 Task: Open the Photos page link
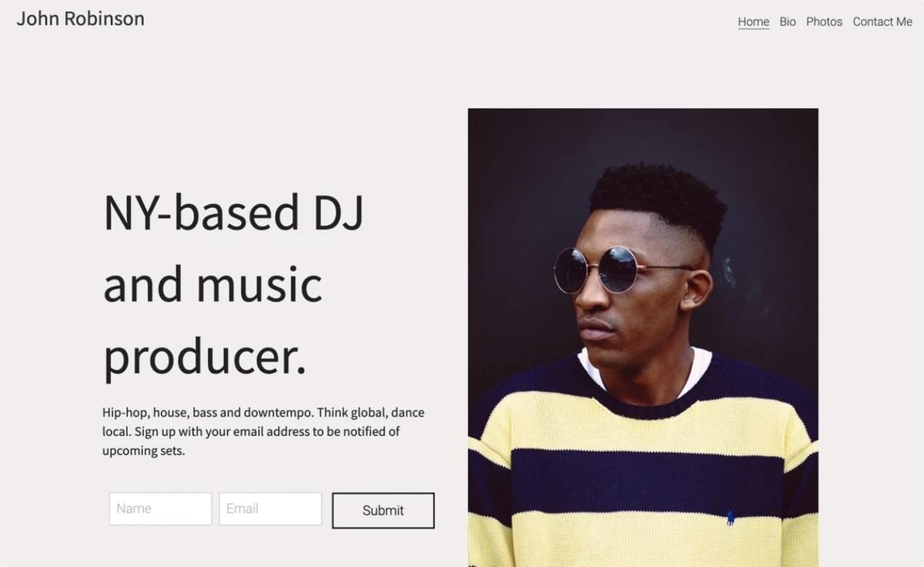[x=824, y=22]
